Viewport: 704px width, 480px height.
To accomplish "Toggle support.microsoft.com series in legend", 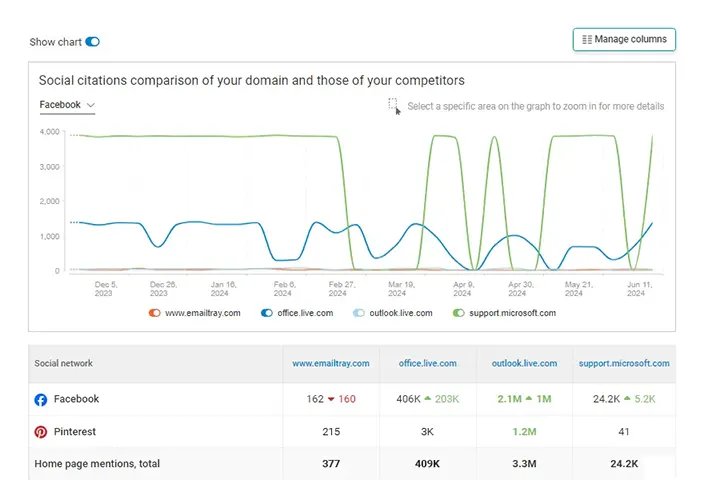I will coord(458,313).
